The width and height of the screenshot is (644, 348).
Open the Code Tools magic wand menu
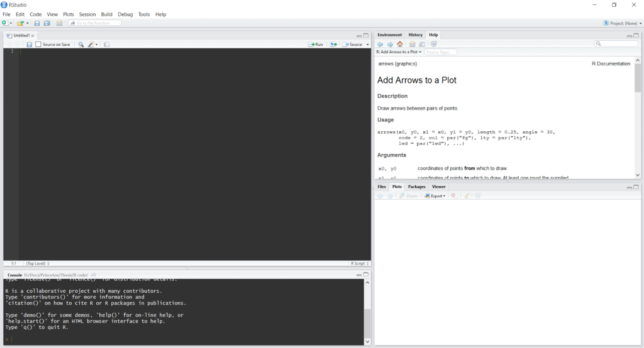tap(92, 45)
